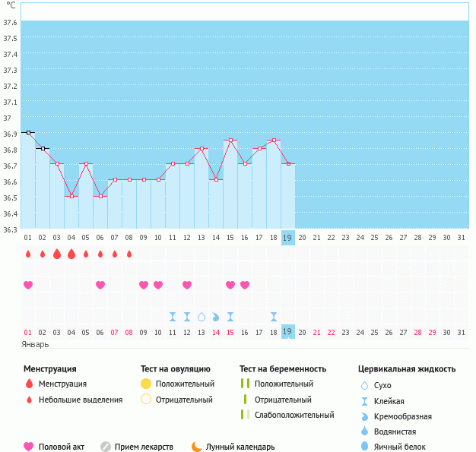Select the large menstruation drop on day 03
476x452 pixels.
click(x=57, y=254)
